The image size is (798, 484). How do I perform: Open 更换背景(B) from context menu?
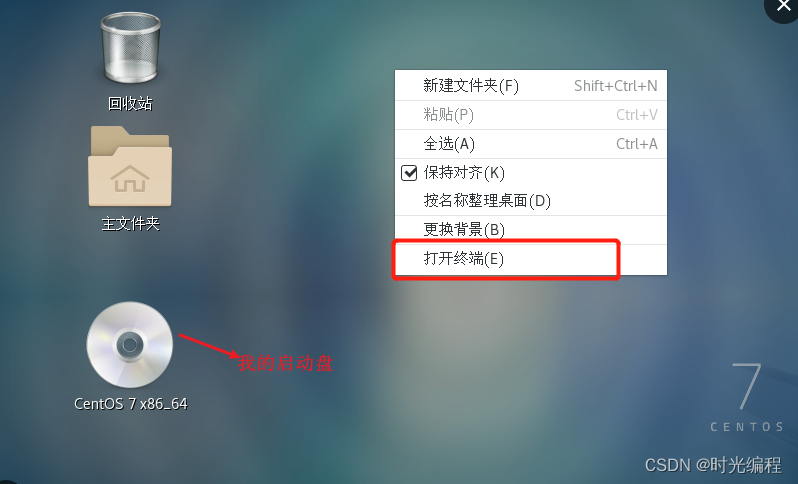pos(531,230)
